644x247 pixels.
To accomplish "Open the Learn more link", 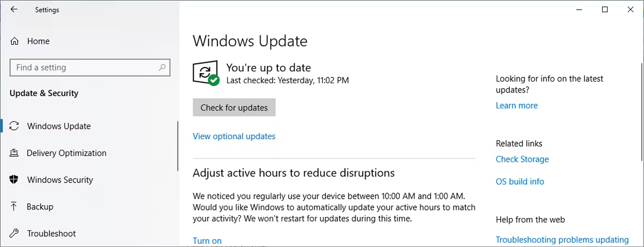I will pyautogui.click(x=517, y=106).
